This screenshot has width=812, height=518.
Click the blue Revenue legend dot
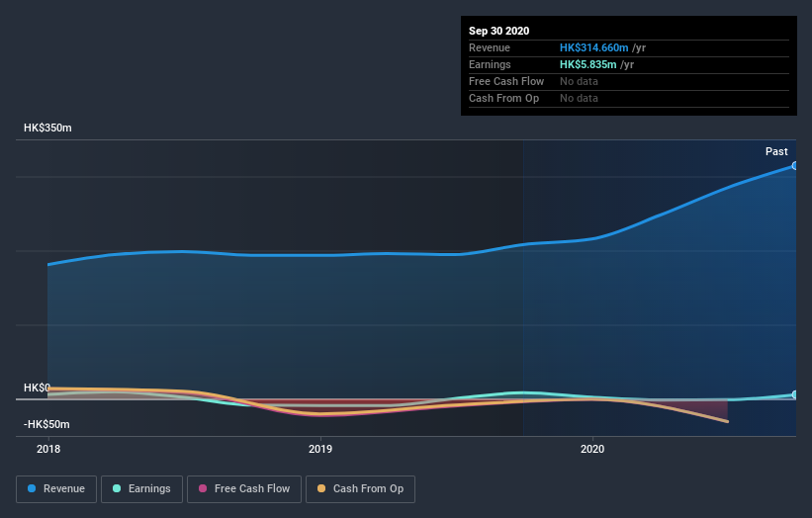(32, 488)
